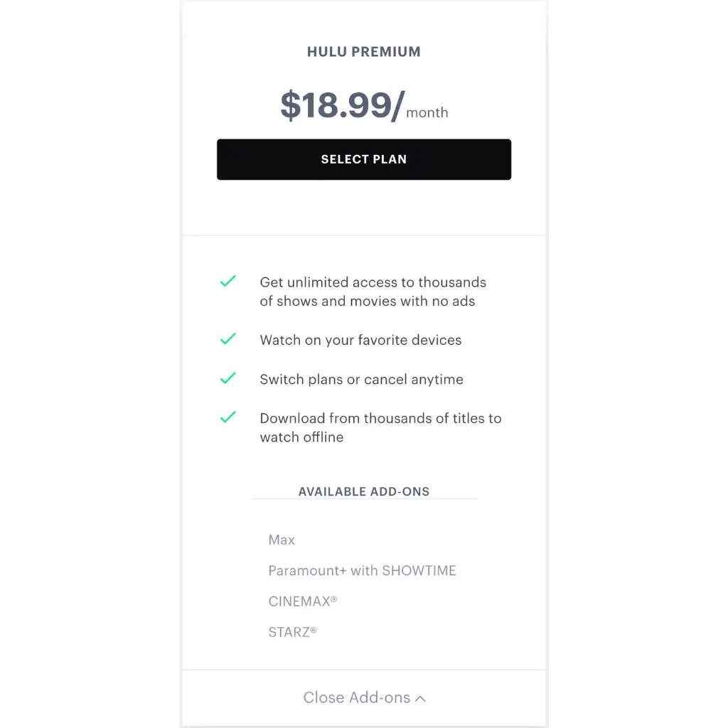
Task: Click the HULU PREMIUM plan title
Action: pos(363,52)
